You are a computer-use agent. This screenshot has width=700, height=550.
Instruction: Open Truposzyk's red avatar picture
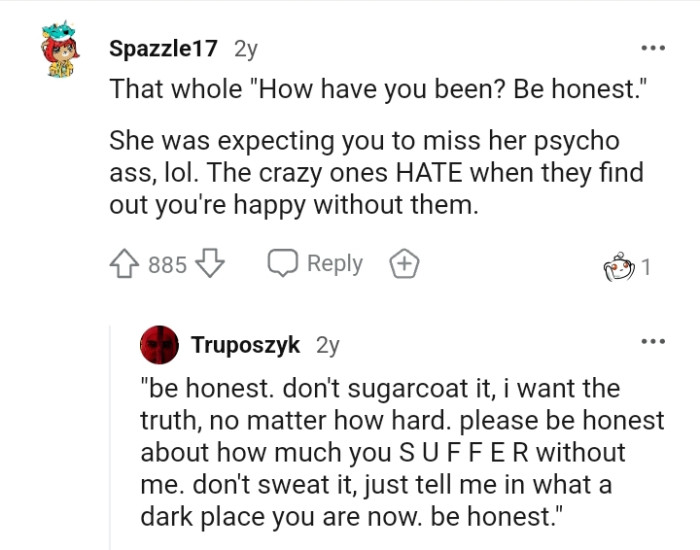[159, 345]
